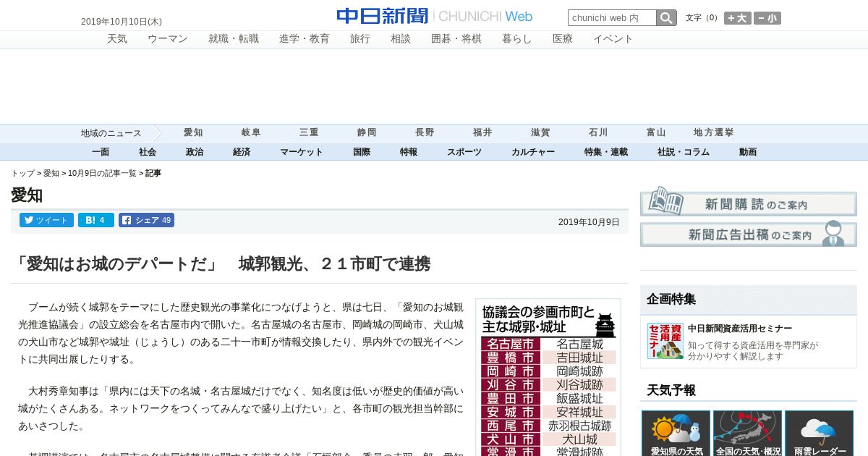Open the 就職・転職 top menu
Screen dimensions: 868x456
tap(234, 39)
